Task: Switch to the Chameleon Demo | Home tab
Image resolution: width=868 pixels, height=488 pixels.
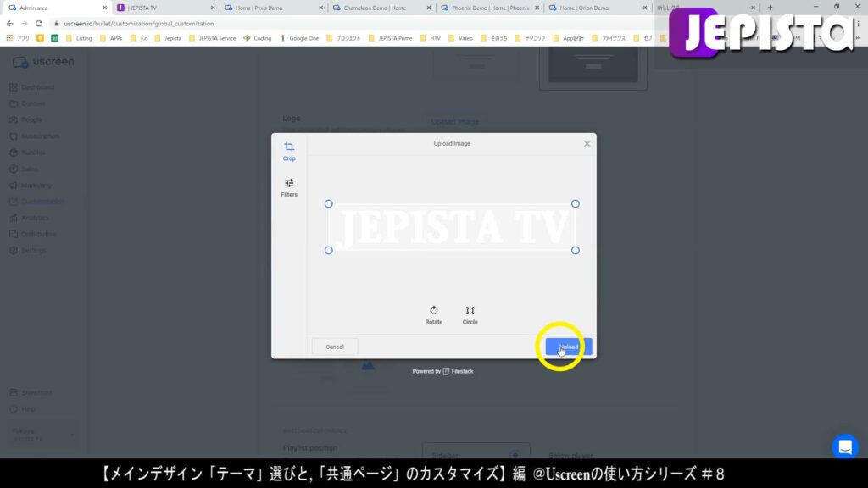Action: point(381,8)
